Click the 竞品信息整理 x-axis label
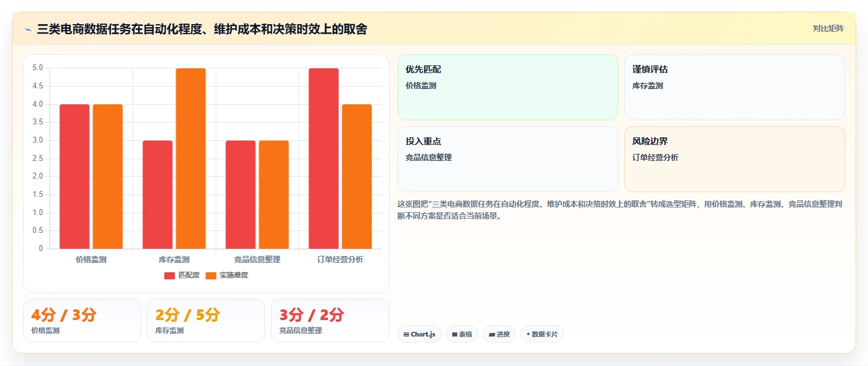This screenshot has width=868, height=366. (257, 259)
